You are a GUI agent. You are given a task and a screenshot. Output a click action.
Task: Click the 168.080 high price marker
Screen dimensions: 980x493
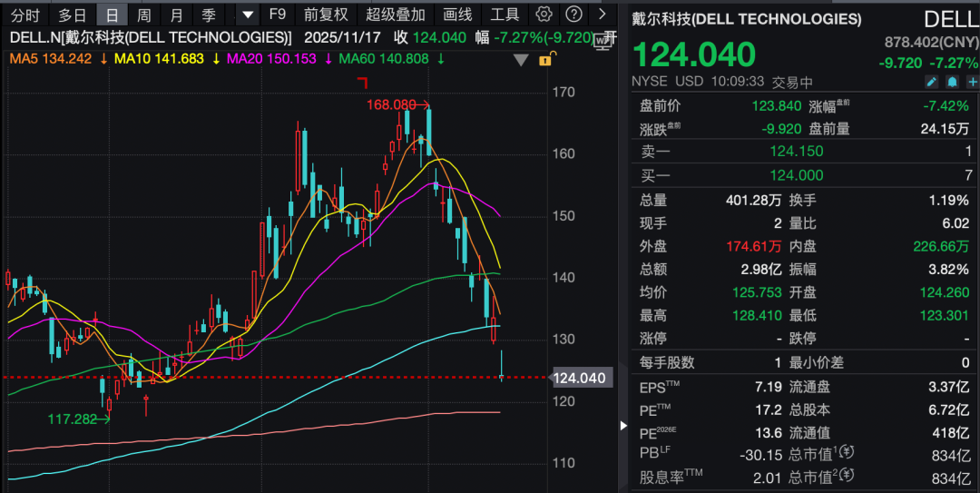click(391, 104)
